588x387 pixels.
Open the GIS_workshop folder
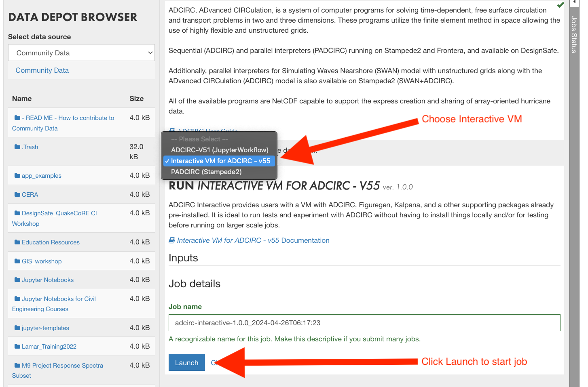[42, 261]
